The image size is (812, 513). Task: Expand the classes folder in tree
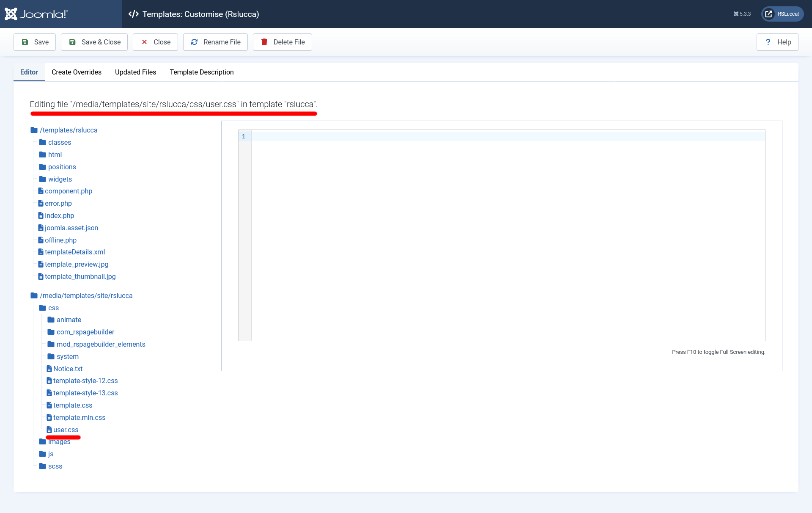59,142
